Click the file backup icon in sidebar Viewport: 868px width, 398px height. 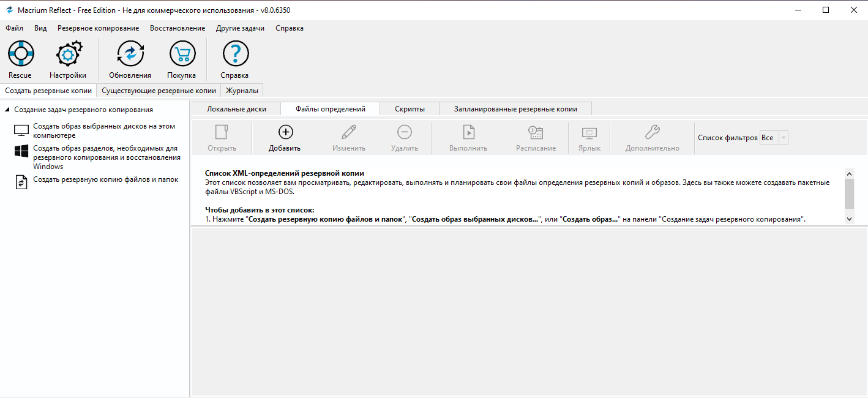(x=21, y=182)
